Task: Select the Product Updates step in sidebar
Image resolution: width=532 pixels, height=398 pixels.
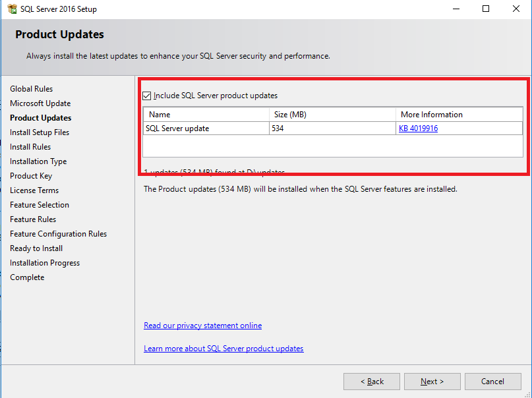Action: pos(41,118)
